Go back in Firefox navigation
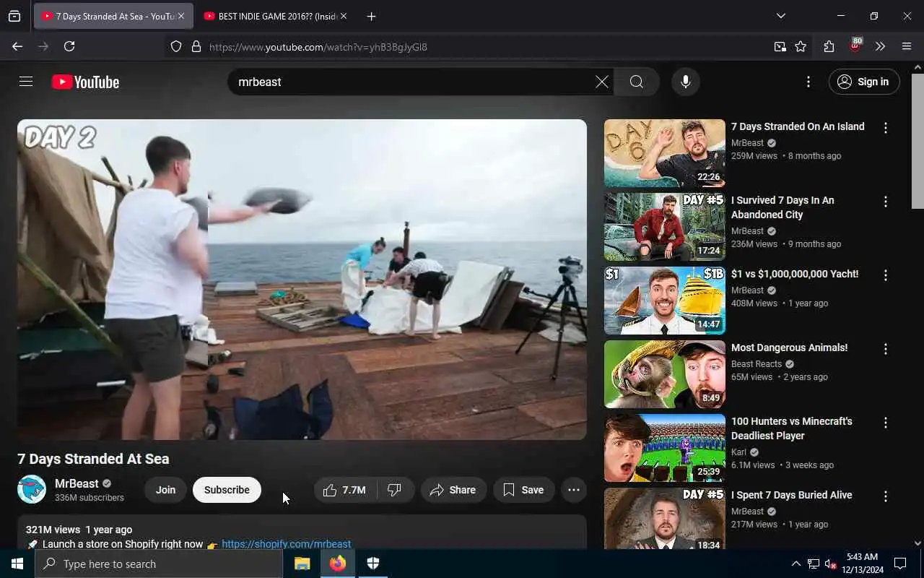 click(x=17, y=46)
